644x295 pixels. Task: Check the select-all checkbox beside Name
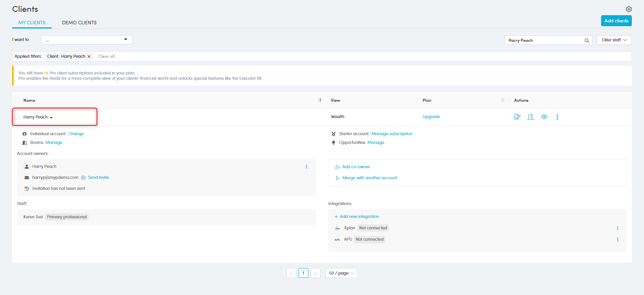(17, 100)
